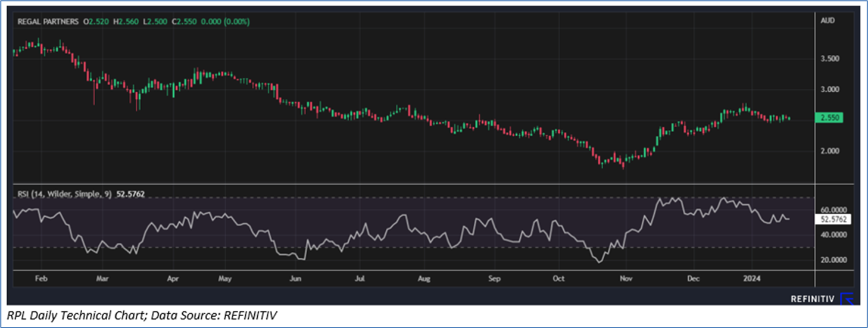This screenshot has width=868, height=328.
Task: Click the Mar label on time axis
Action: pos(102,278)
